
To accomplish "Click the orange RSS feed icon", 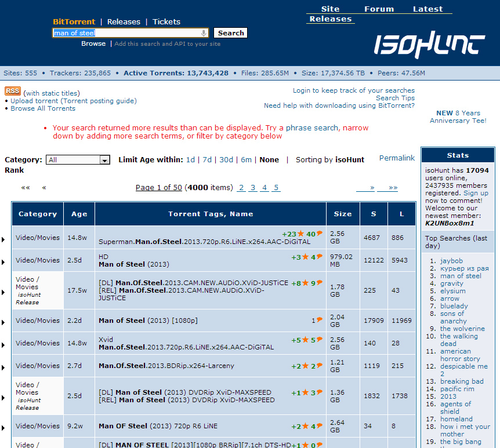I will pos(13,91).
